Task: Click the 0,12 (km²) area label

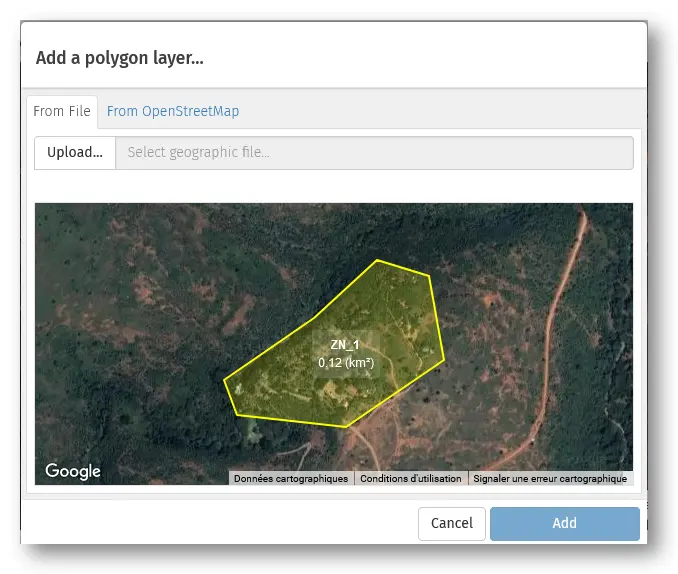Action: (x=346, y=363)
